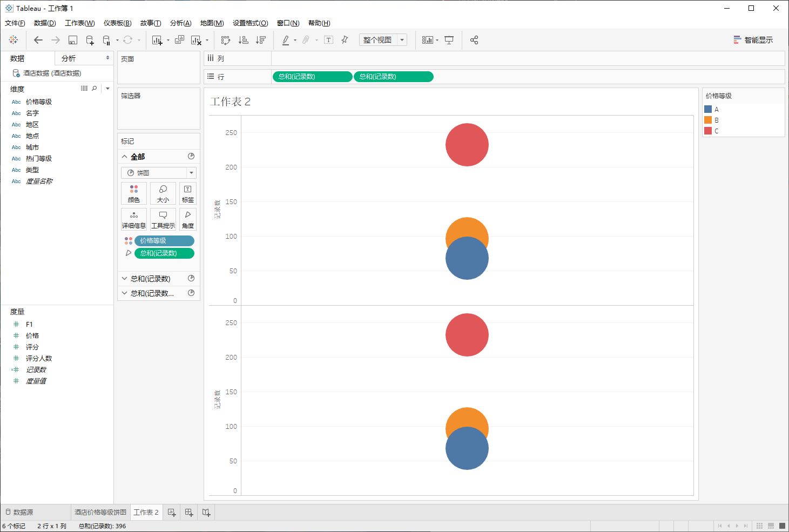Click the 工具提示 tooltip marks button
The width and height of the screenshot is (789, 532).
(x=163, y=219)
